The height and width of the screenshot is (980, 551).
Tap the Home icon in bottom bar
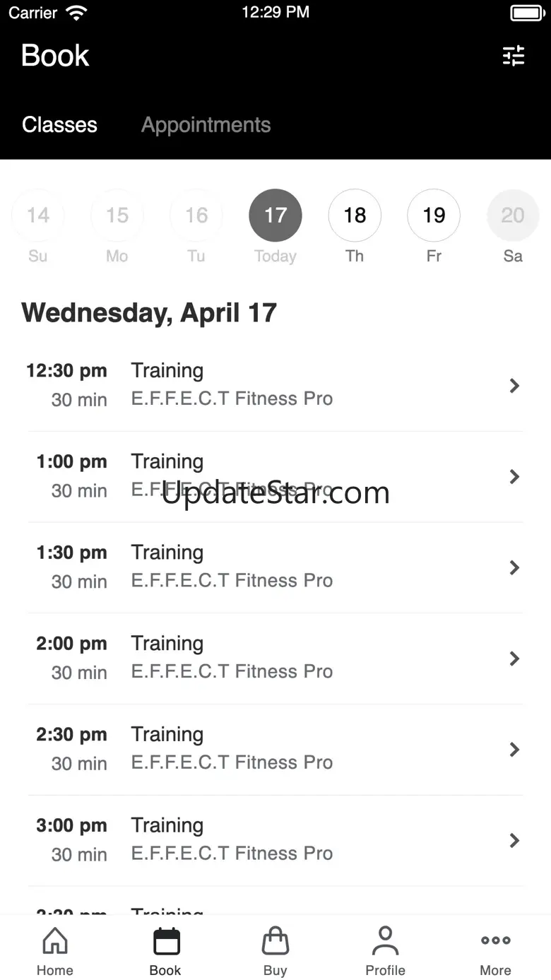(55, 942)
